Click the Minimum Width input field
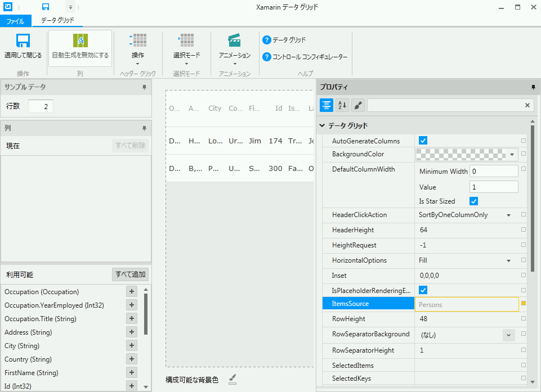 click(494, 172)
